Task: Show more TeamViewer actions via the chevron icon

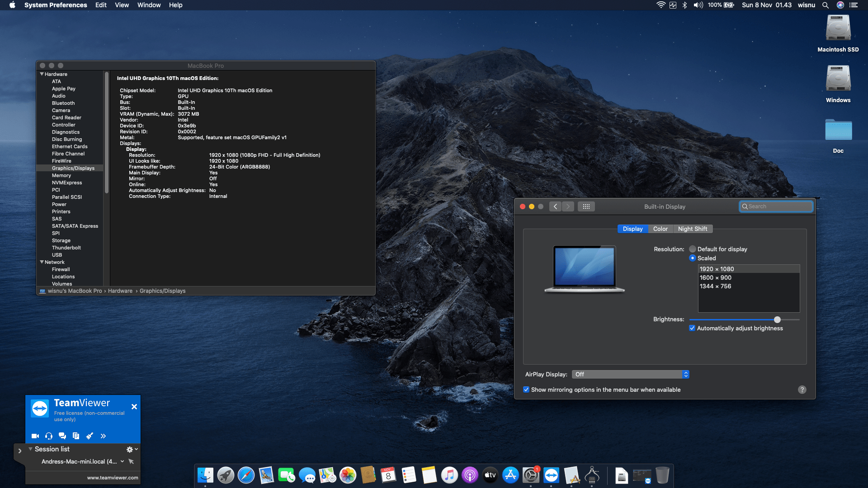Action: point(103,436)
